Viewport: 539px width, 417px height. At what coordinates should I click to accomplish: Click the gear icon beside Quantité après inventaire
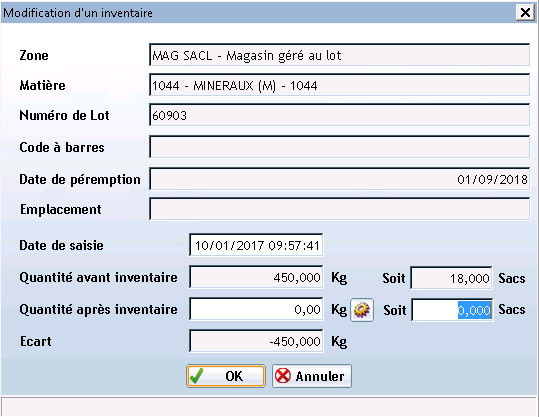click(x=362, y=310)
